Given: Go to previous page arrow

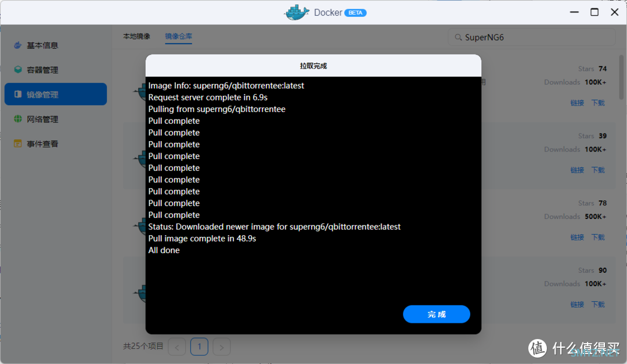Looking at the screenshot, I should point(176,347).
